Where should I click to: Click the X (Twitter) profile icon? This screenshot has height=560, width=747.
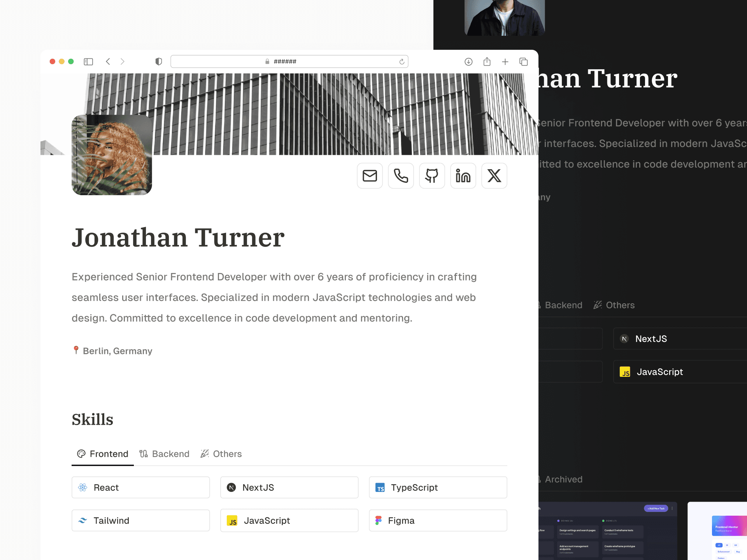click(494, 176)
